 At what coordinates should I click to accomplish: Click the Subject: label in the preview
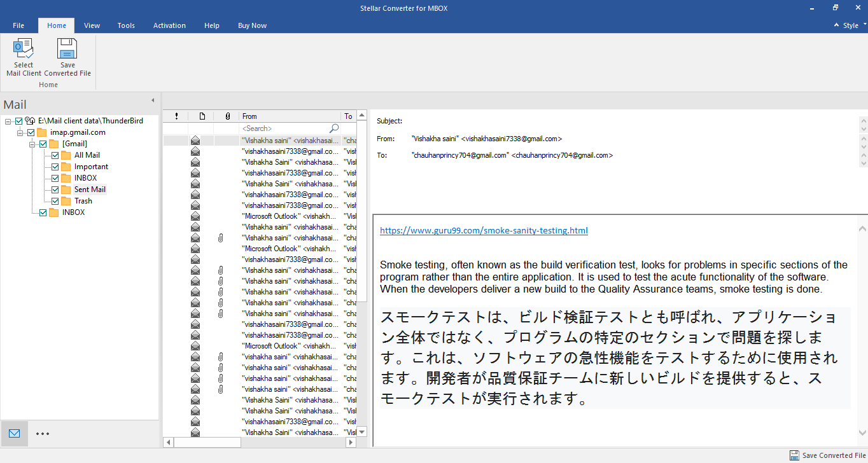[x=389, y=121]
